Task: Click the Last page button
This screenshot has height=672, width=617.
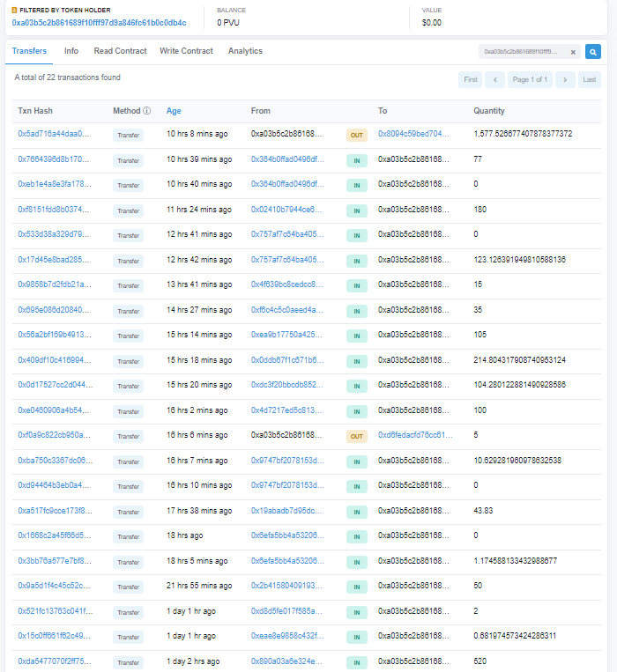Action: [x=591, y=80]
